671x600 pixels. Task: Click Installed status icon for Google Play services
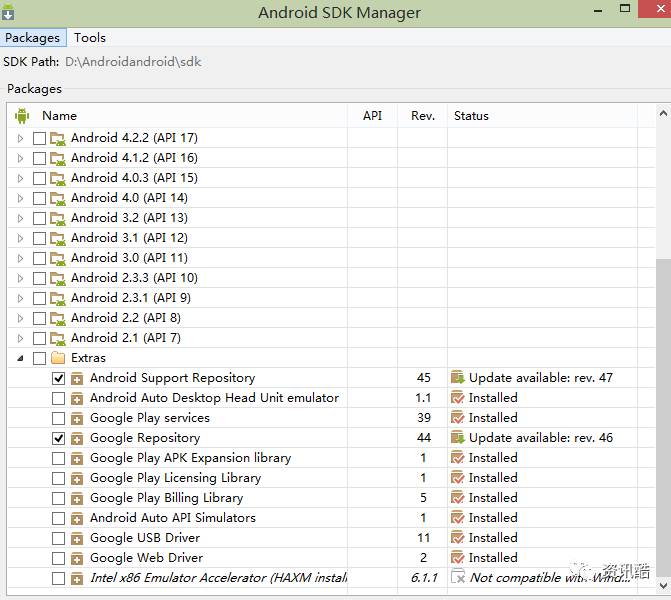pyautogui.click(x=457, y=418)
